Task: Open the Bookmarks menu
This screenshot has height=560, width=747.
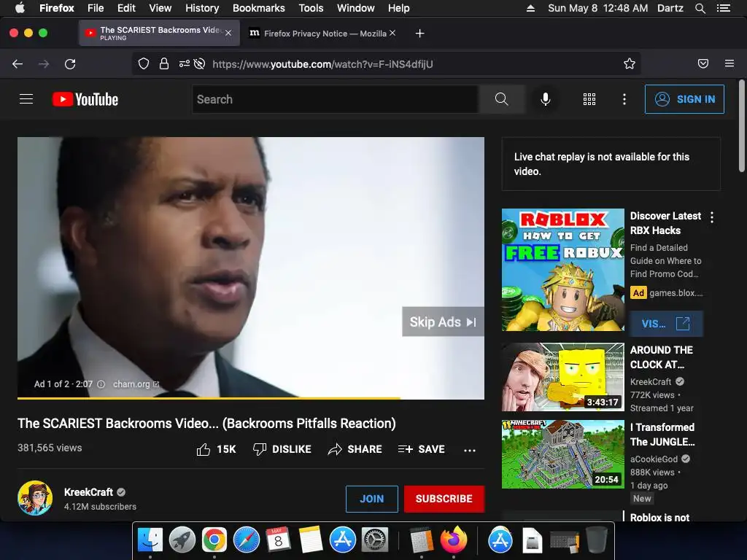Action: [x=259, y=8]
